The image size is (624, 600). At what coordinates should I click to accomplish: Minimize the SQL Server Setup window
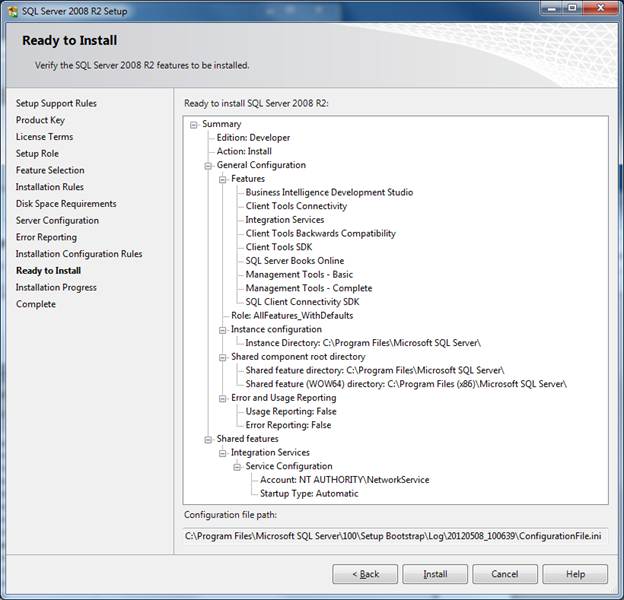[552, 8]
